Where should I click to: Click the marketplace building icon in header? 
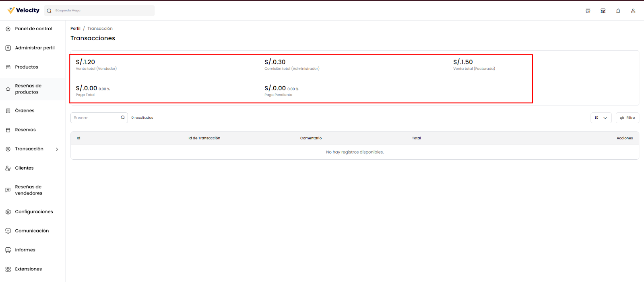pos(603,11)
